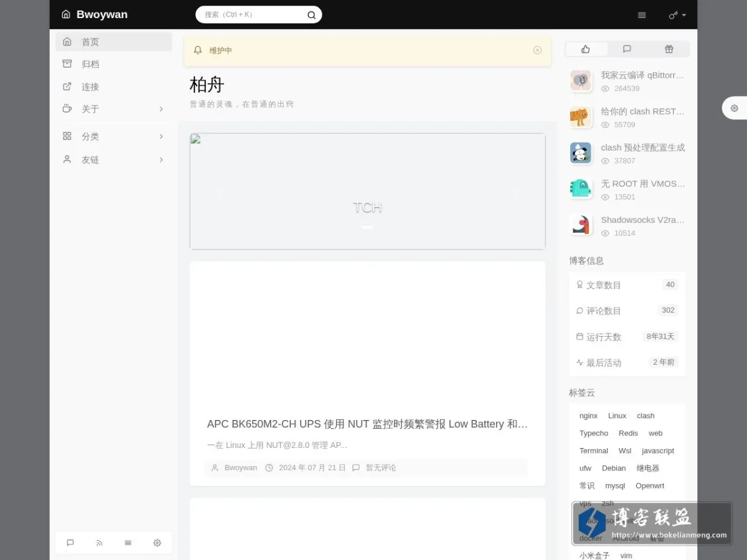Click the sidebar bottom RSS feed icon
This screenshot has height=560, width=747.
pyautogui.click(x=99, y=543)
